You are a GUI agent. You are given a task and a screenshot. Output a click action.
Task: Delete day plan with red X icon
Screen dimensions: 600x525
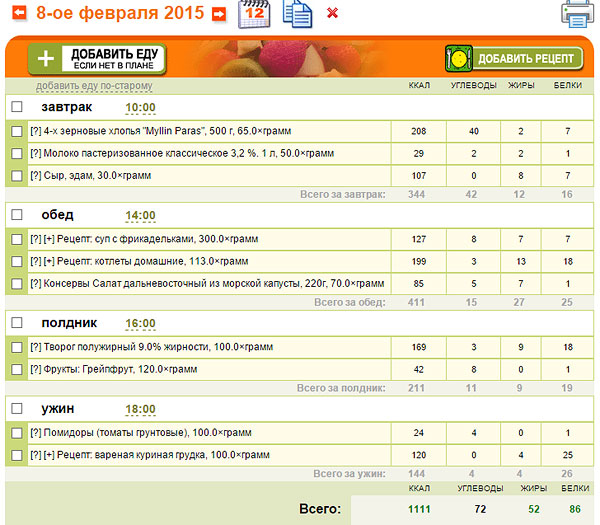333,14
